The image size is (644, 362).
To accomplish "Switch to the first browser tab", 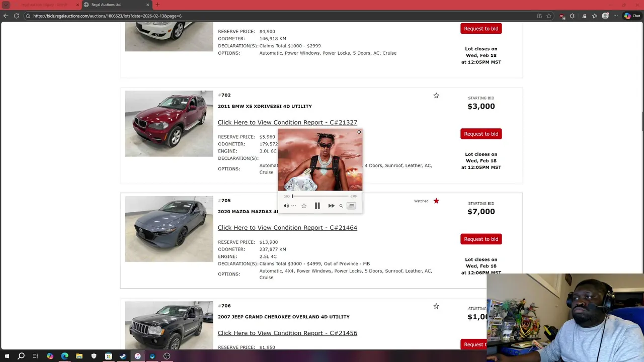I will tap(44, 5).
